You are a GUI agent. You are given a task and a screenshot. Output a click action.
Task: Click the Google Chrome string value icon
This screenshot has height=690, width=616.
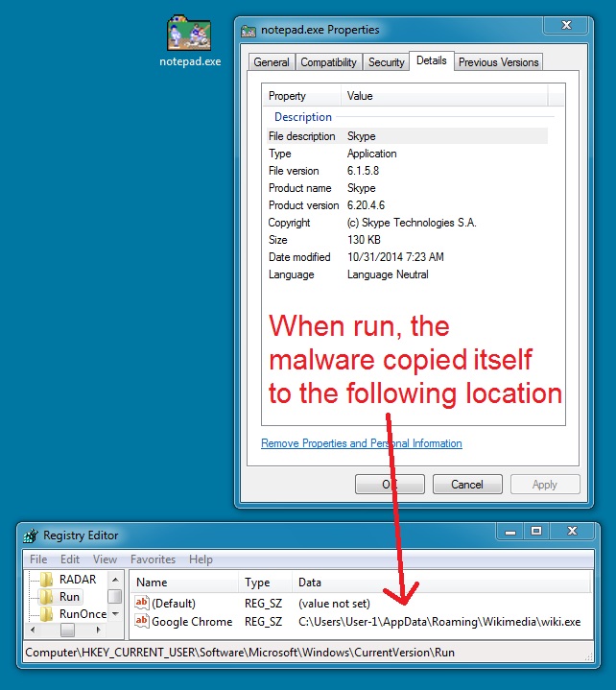click(x=142, y=621)
